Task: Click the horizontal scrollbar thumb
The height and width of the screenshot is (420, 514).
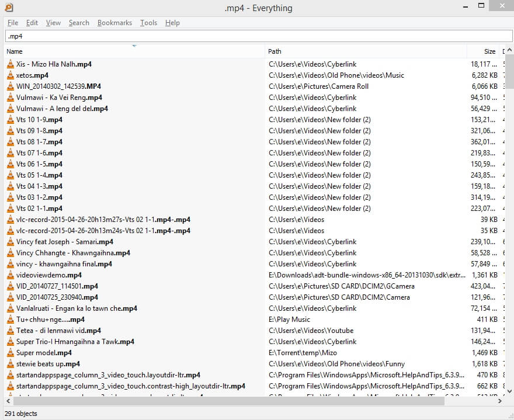Action: pyautogui.click(x=229, y=401)
